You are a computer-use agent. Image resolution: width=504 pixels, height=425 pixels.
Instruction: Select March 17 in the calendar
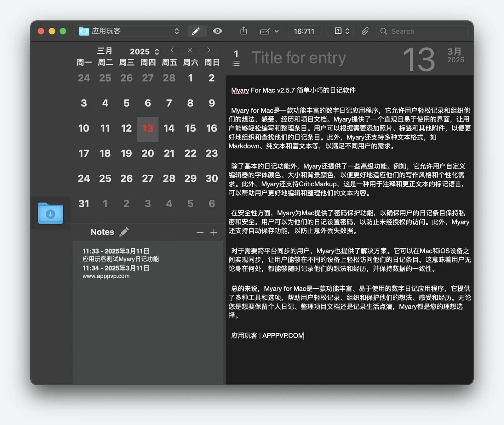click(84, 153)
